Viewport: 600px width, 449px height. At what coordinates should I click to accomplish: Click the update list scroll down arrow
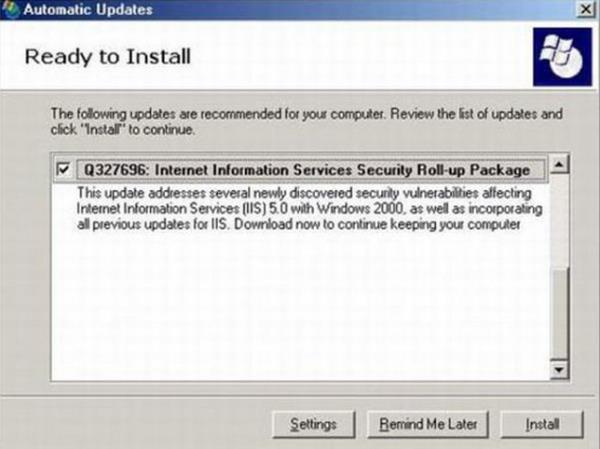[x=560, y=369]
